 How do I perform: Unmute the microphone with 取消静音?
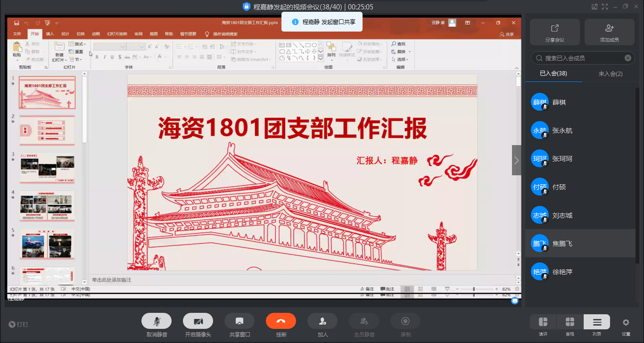coord(156,321)
